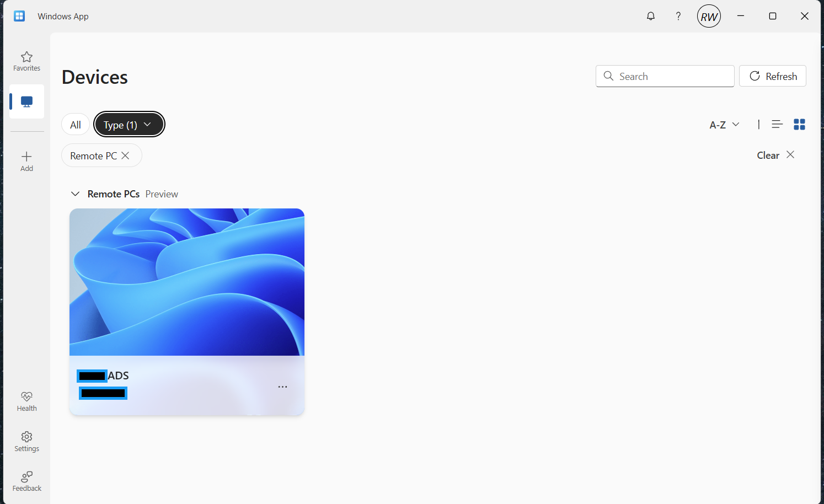Open the more options ellipsis on the ADS card
Image resolution: width=824 pixels, height=504 pixels.
pos(282,387)
